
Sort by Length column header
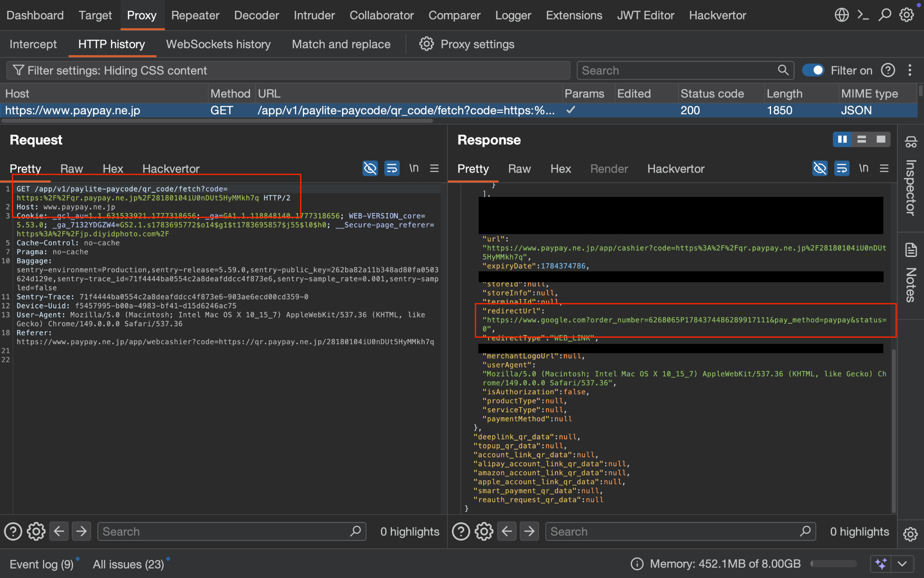(801, 93)
